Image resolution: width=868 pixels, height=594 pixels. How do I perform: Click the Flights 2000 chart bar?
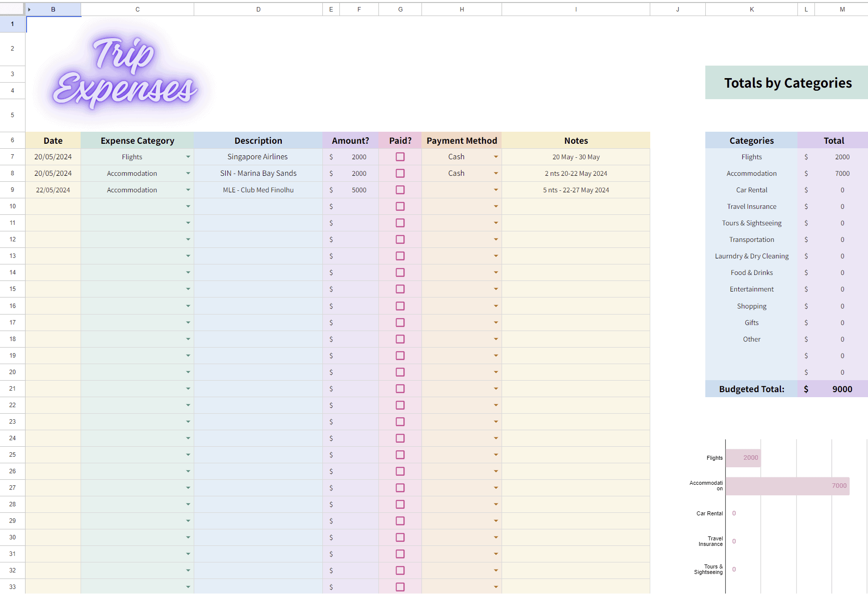click(x=743, y=458)
